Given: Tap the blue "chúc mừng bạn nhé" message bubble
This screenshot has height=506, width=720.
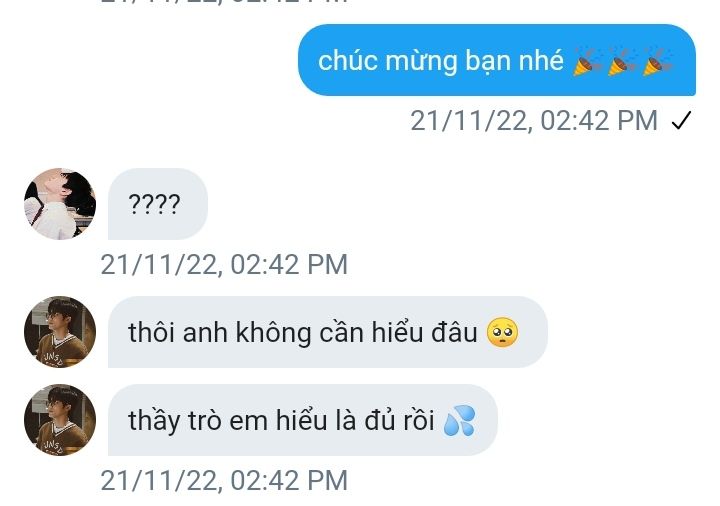Looking at the screenshot, I should click(497, 60).
